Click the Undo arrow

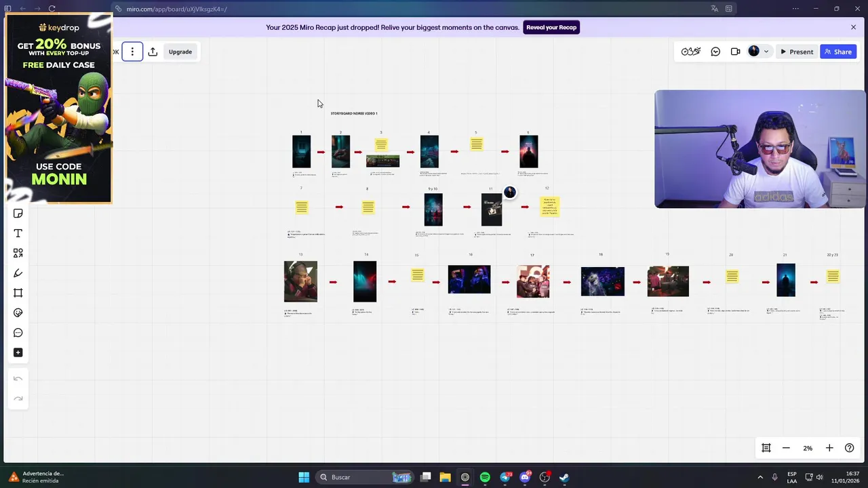tap(18, 379)
